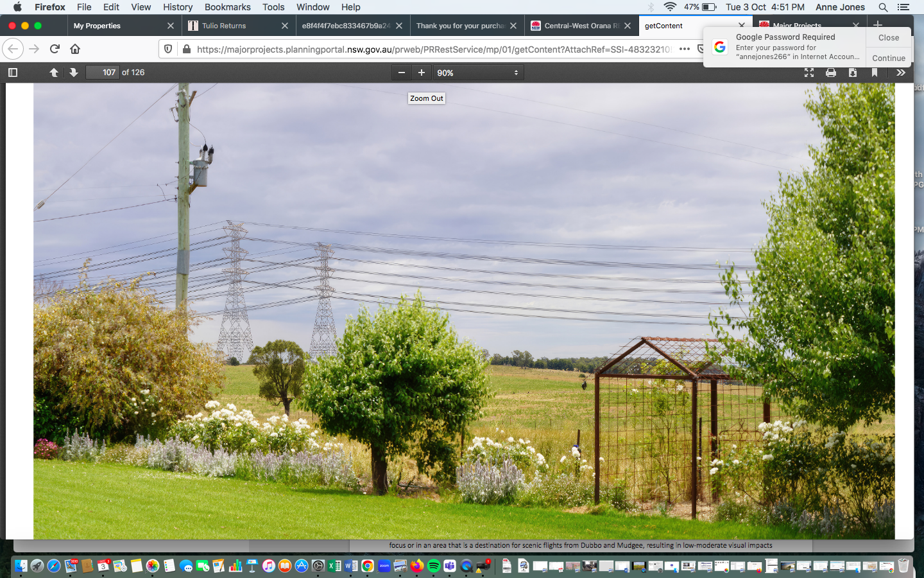Go to next PDF page

point(74,73)
